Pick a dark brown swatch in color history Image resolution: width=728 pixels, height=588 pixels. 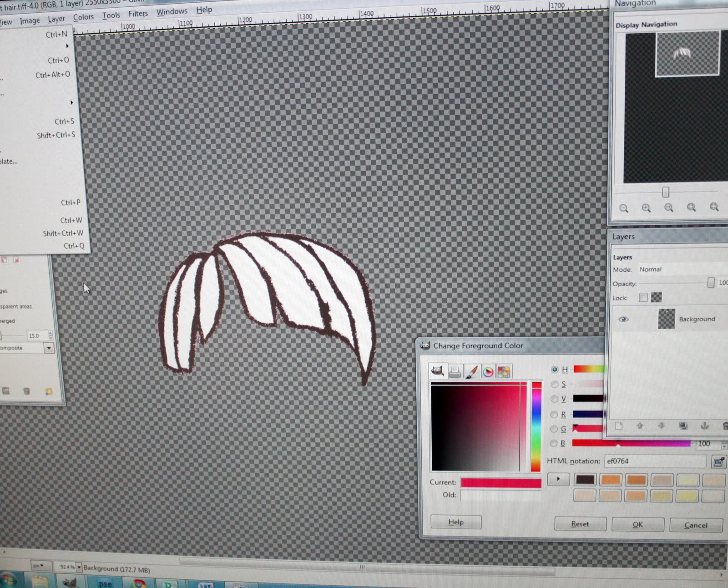point(586,479)
